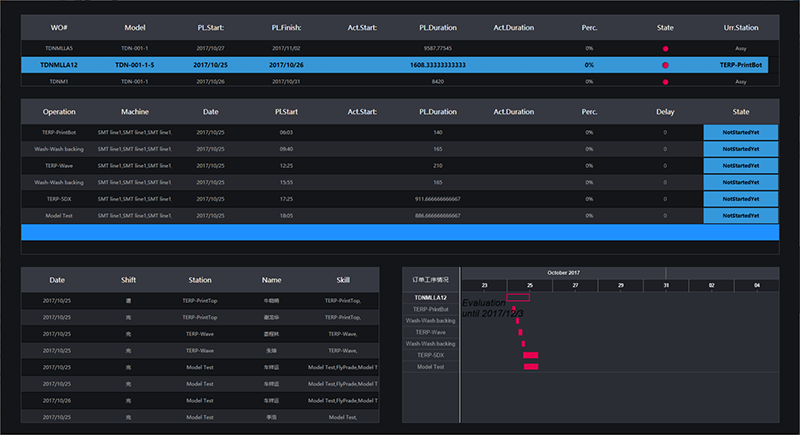Image resolution: width=800 pixels, height=435 pixels.
Task: Click the TDNMLLA12 outlined summary Gantt bar
Action: (518, 297)
